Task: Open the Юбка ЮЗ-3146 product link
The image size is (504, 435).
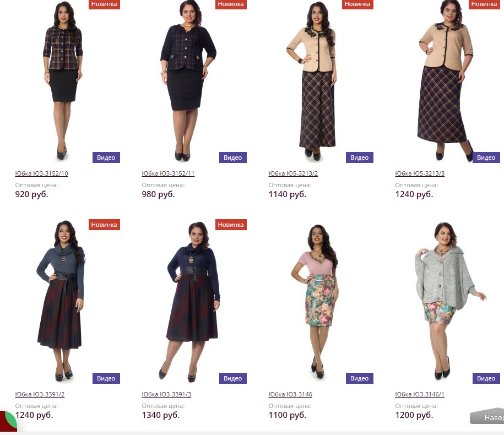Action: pos(290,394)
